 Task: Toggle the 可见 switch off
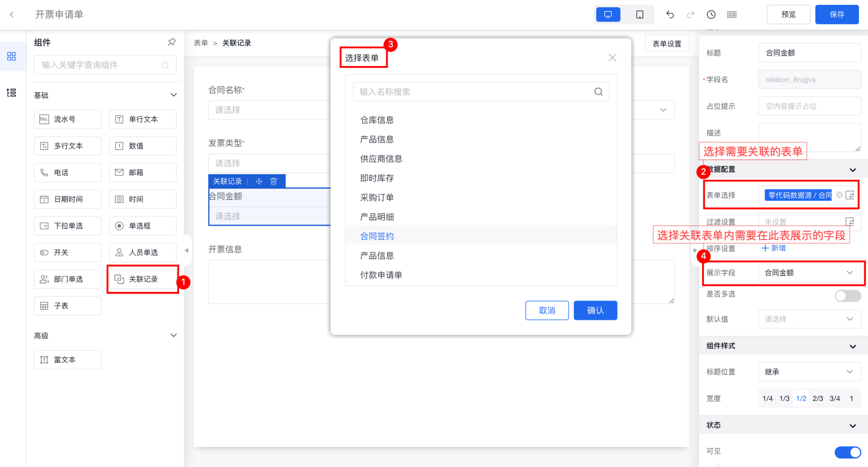pos(847,452)
